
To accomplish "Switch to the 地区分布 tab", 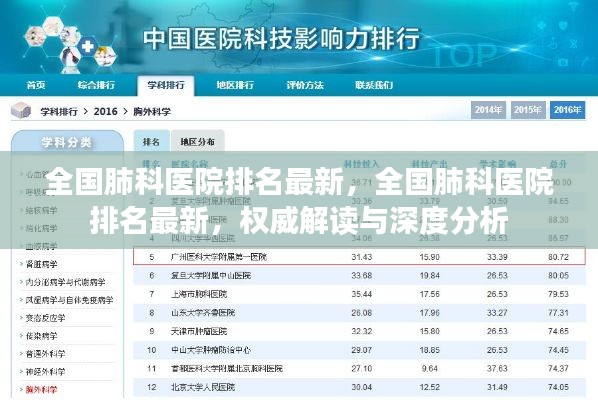I will (x=198, y=141).
